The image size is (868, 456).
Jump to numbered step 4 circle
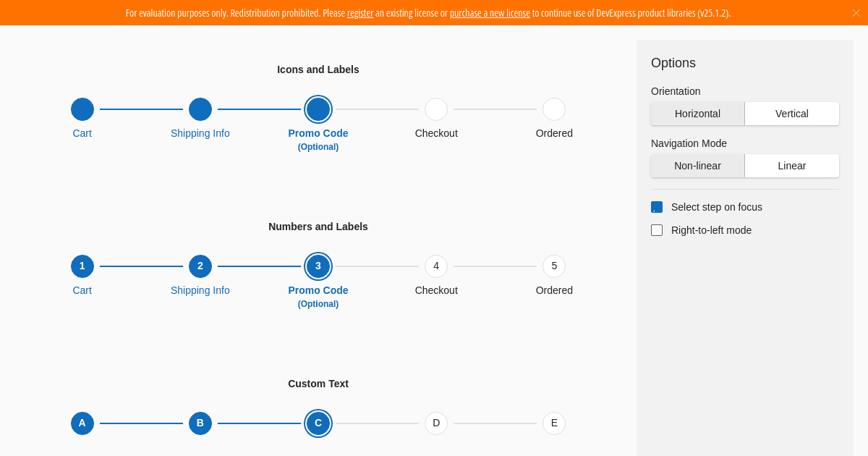(x=436, y=266)
